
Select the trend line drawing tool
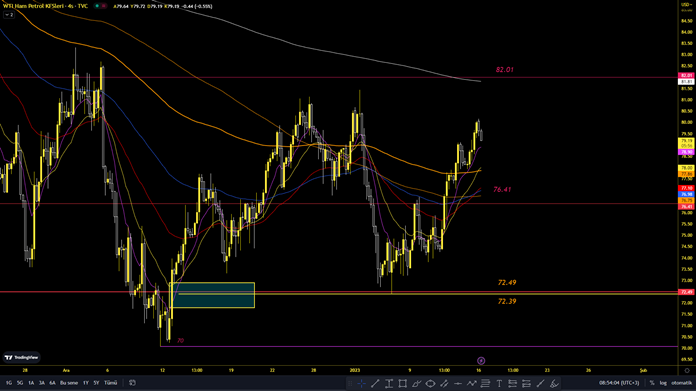click(x=375, y=383)
